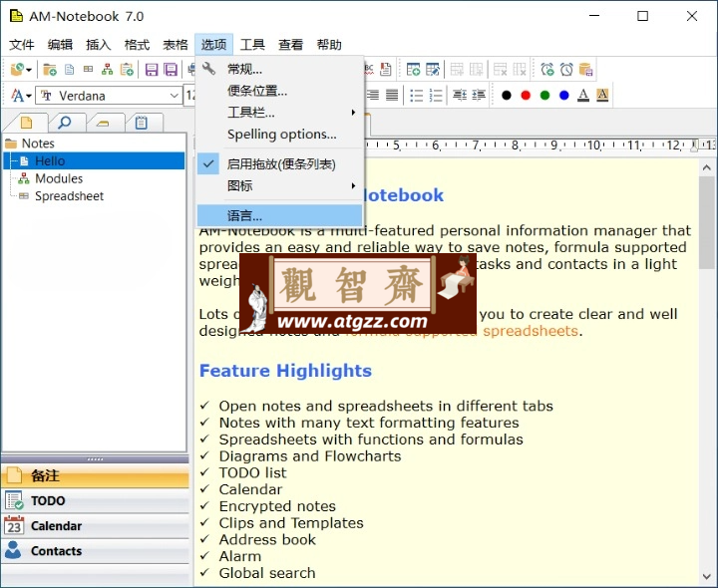This screenshot has height=588, width=718.
Task: Open the 查看 menu
Action: pyautogui.click(x=291, y=45)
